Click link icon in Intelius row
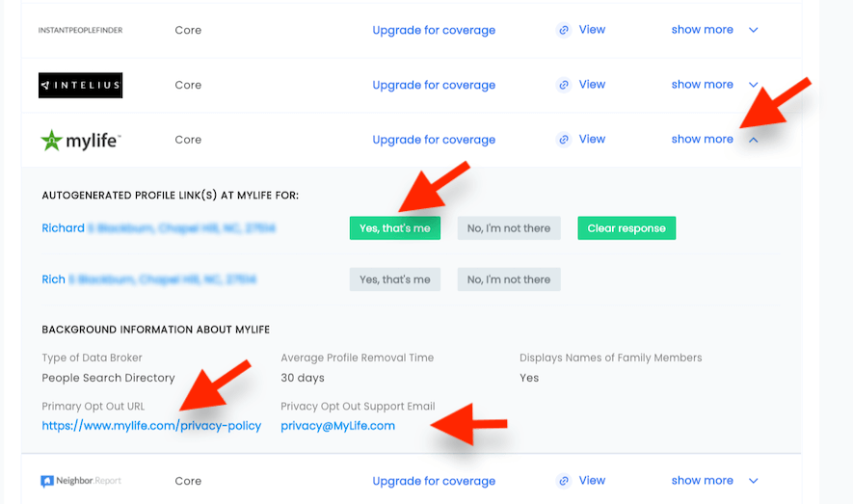 564,85
